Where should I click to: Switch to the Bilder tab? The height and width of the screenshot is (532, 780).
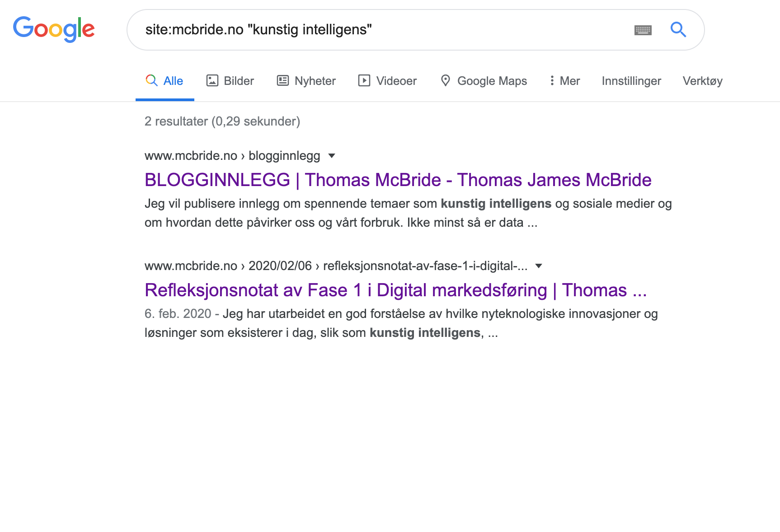(230, 81)
